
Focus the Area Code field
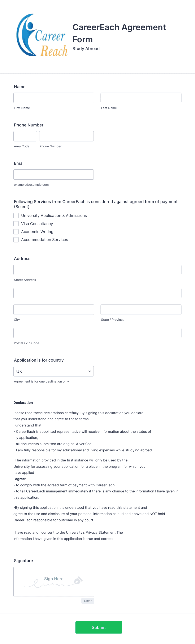[x=25, y=136]
